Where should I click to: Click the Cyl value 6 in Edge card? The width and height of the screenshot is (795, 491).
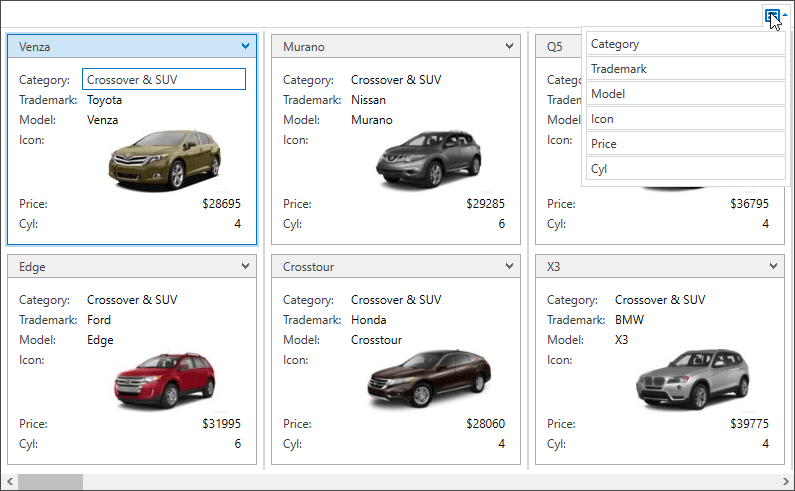click(237, 444)
